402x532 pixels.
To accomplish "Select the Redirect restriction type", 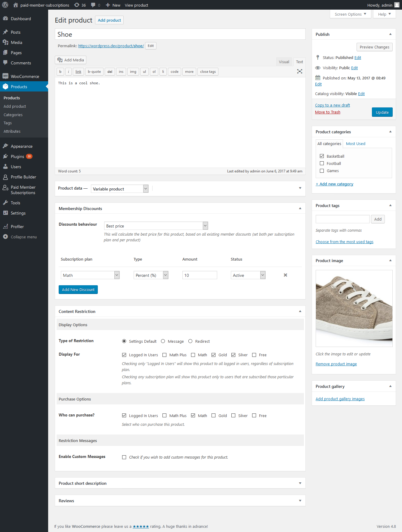I will (190, 341).
